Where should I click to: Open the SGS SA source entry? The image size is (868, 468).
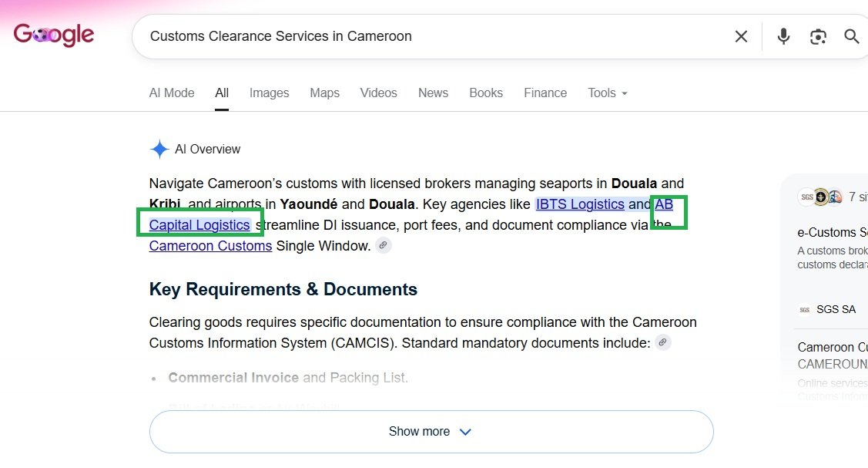tap(828, 309)
